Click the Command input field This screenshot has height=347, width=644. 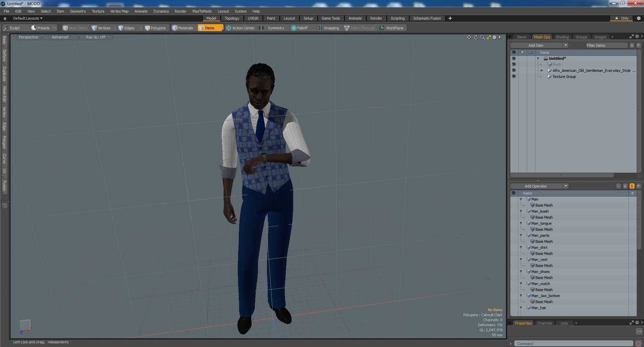tap(573, 344)
